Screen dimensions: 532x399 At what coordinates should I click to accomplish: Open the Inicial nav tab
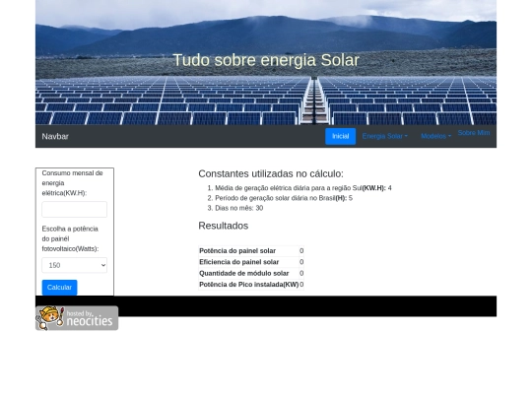[x=340, y=136]
